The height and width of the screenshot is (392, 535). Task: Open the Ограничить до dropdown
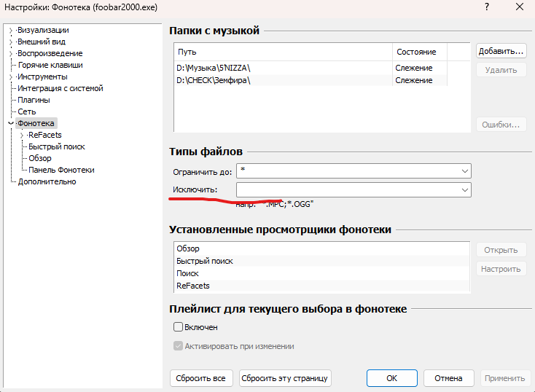464,170
